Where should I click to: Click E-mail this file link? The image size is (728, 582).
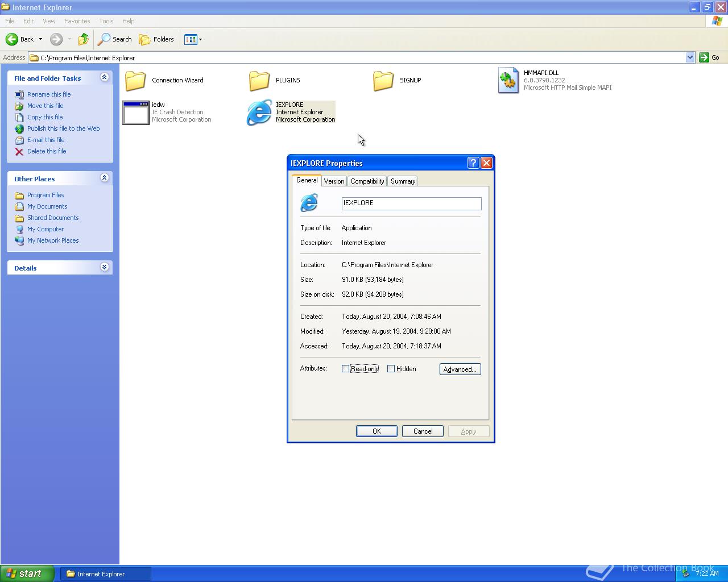point(46,140)
